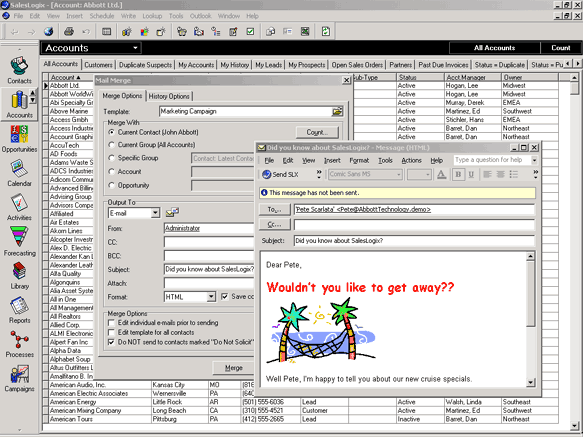This screenshot has height=437, width=583.
Task: Expand more Send SLX toolbar options chevron
Action: coord(319,174)
